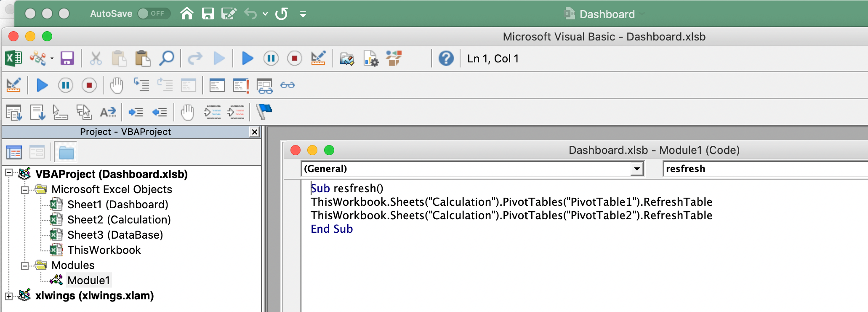The width and height of the screenshot is (868, 312).
Task: Click the Find magnifying glass icon
Action: 167,58
